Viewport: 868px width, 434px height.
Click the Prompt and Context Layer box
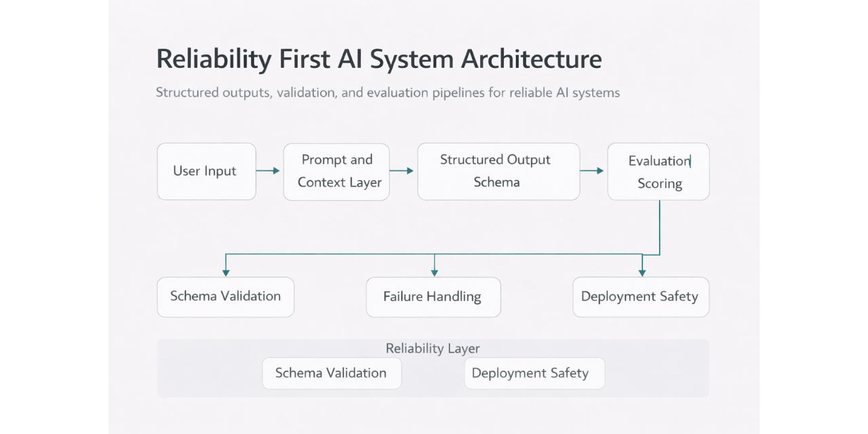[336, 171]
